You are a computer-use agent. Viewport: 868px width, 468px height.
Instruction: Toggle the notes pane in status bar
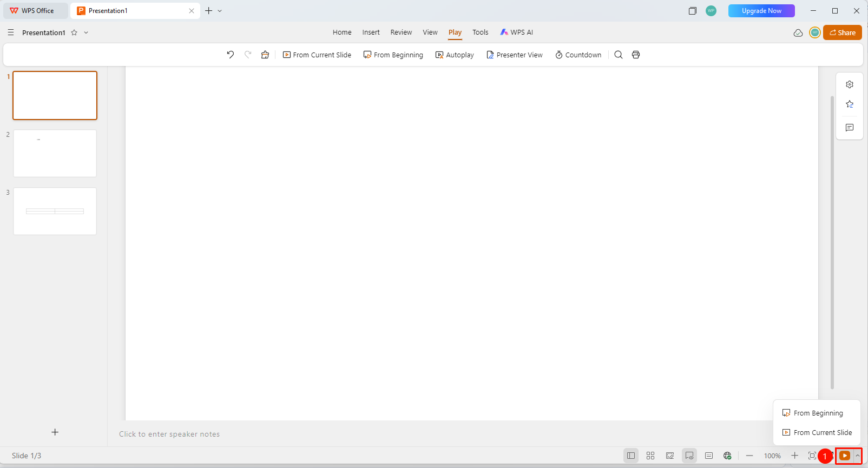[709, 456]
